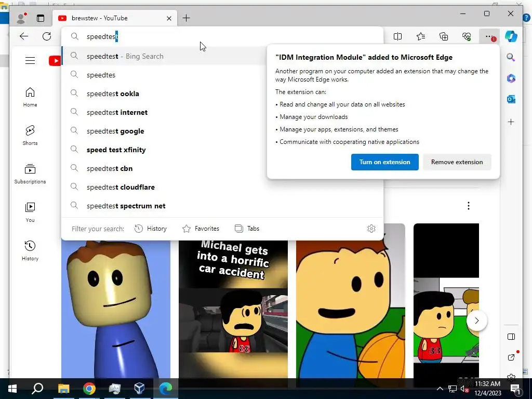Open the Copilot sidebar icon
Screen dimensions: 532x399
(511, 36)
